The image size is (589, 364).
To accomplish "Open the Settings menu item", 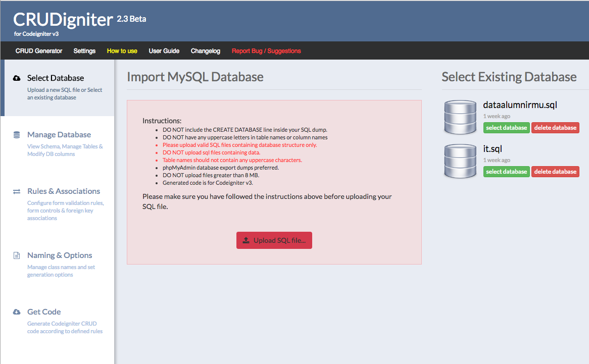I will coord(84,51).
